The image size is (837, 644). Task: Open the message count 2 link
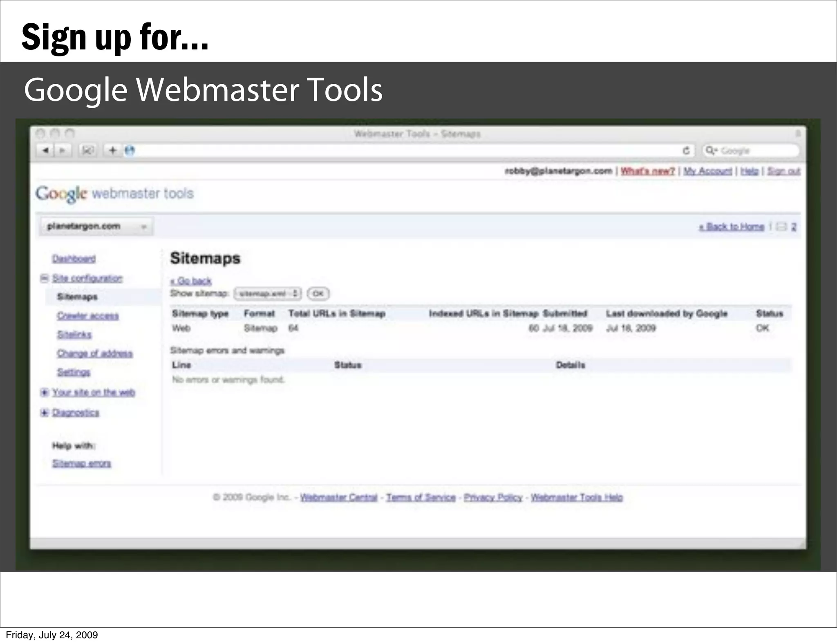tap(794, 227)
